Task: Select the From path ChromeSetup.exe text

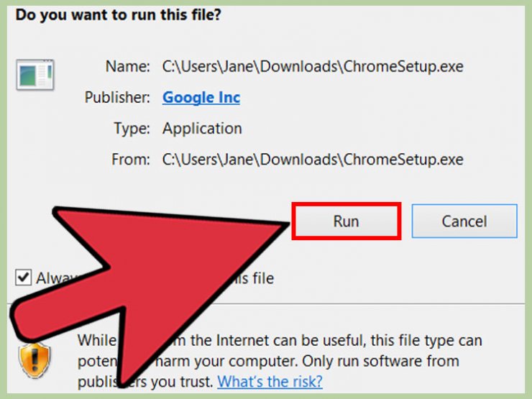Action: [313, 160]
